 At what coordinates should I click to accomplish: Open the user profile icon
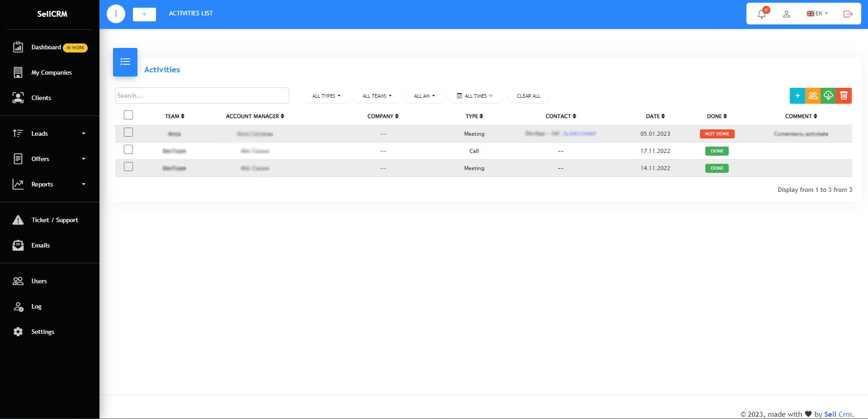[787, 14]
